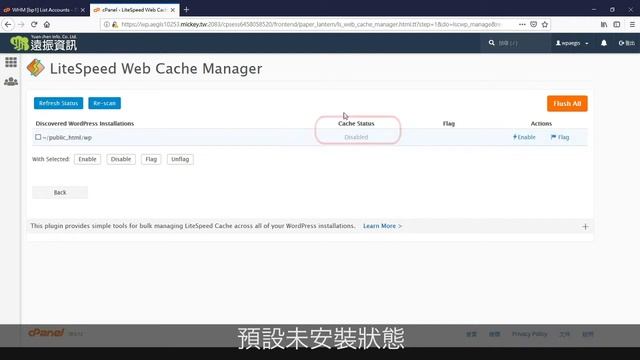The width and height of the screenshot is (640, 360).
Task: Open the cPanel apps grid icon
Action: click(x=11, y=62)
